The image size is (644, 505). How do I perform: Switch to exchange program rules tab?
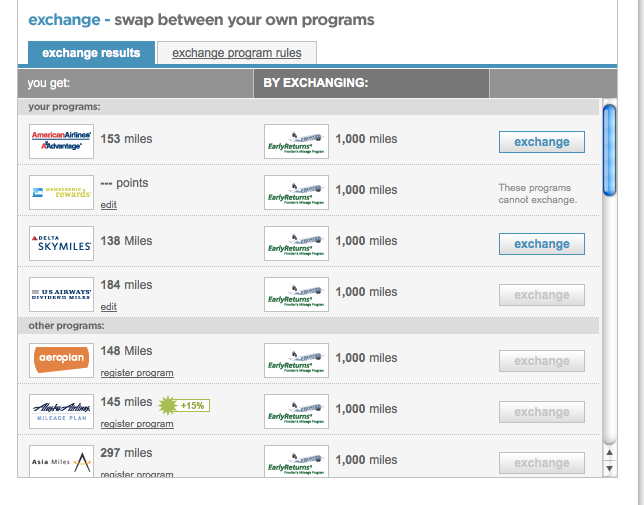237,53
